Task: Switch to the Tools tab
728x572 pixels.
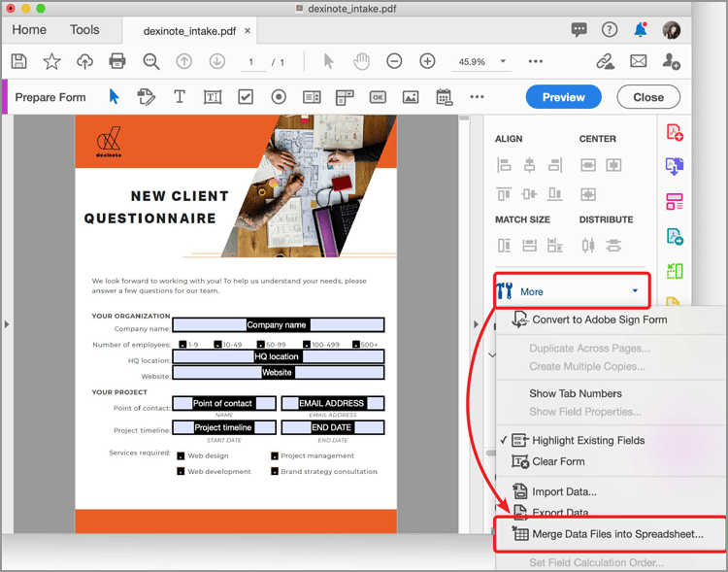Action: pos(84,30)
